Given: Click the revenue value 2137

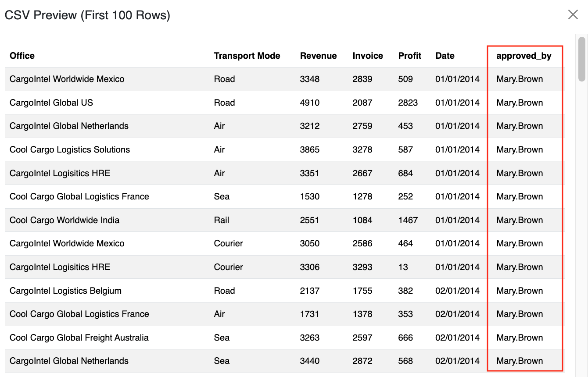Looking at the screenshot, I should [310, 291].
